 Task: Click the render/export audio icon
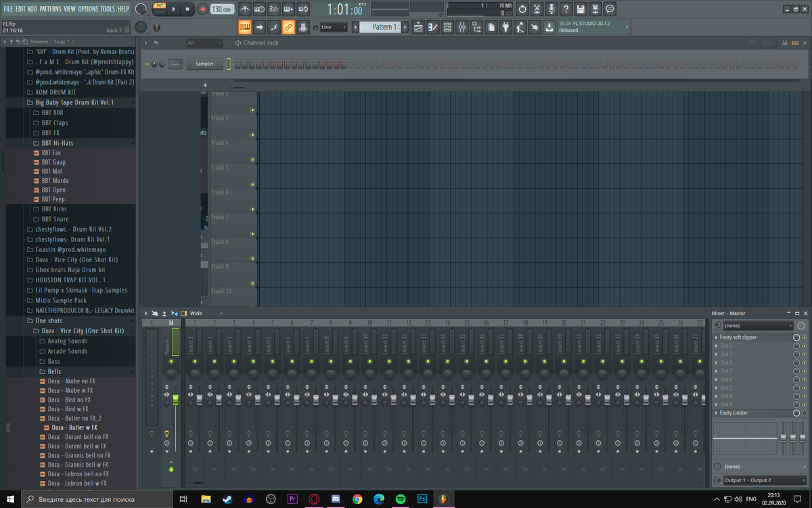(595, 9)
